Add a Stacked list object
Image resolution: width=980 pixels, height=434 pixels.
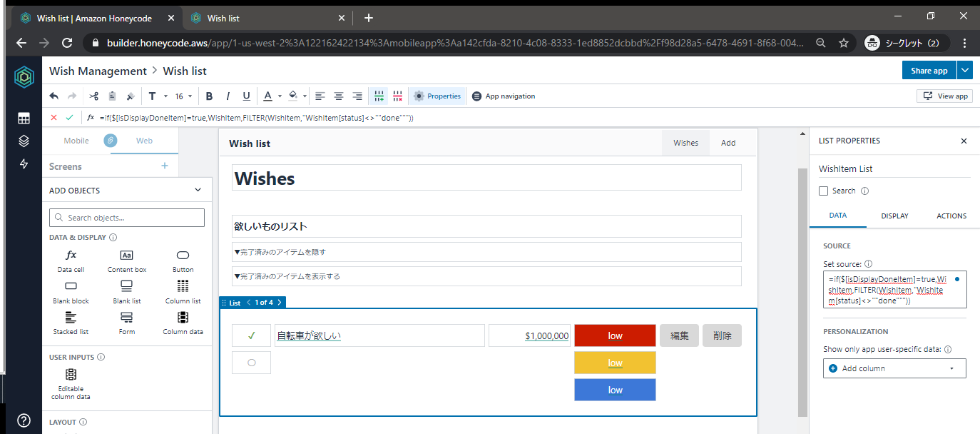[71, 323]
